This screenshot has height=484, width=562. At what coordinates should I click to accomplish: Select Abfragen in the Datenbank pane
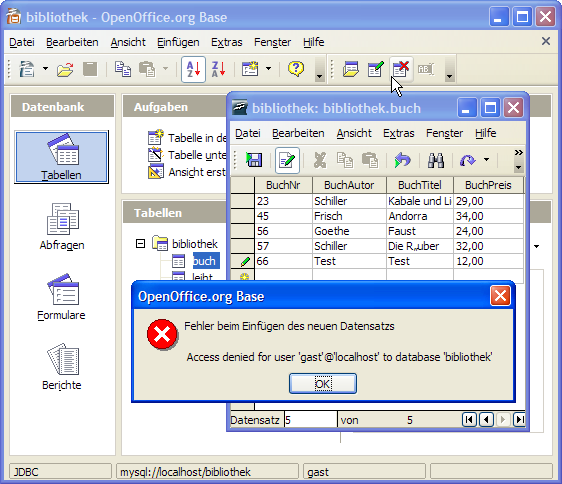(62, 227)
